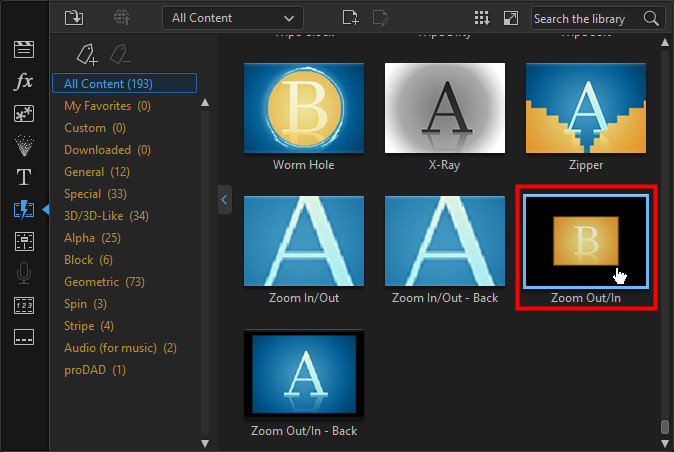Select Custom (0) category
674x452 pixels.
pyautogui.click(x=95, y=128)
